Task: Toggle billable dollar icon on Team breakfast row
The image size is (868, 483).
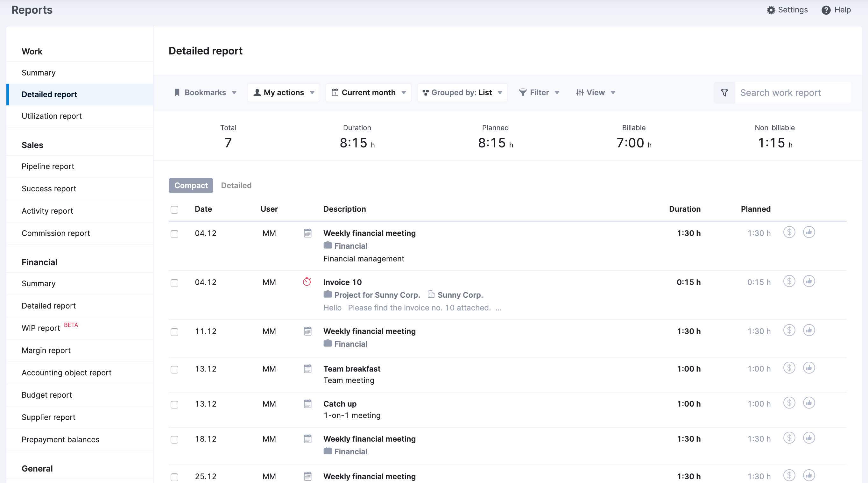Action: 789,368
